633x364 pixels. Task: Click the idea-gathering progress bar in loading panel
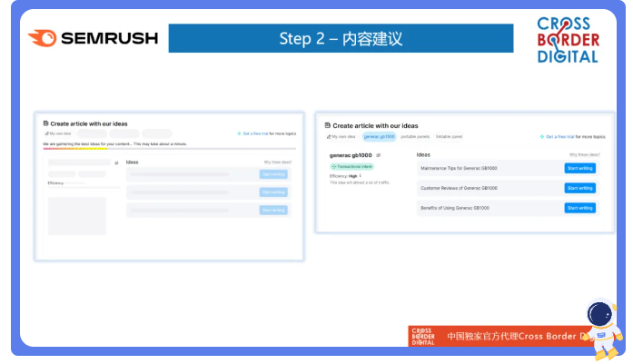coord(170,149)
